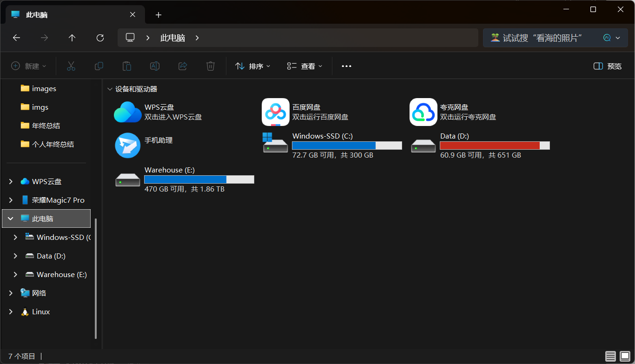Image resolution: width=635 pixels, height=364 pixels.
Task: Expand 网络 in the navigation pane
Action: [11, 293]
